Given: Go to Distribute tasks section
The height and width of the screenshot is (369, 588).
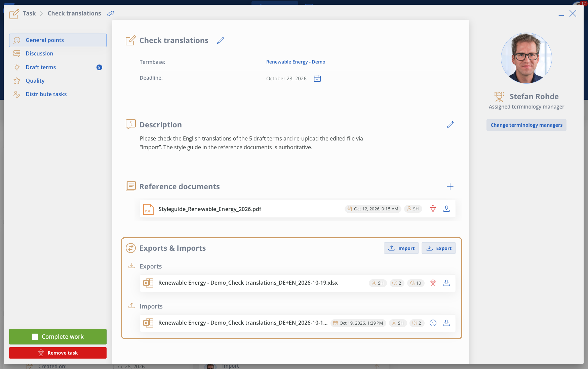Looking at the screenshot, I should click(58, 94).
